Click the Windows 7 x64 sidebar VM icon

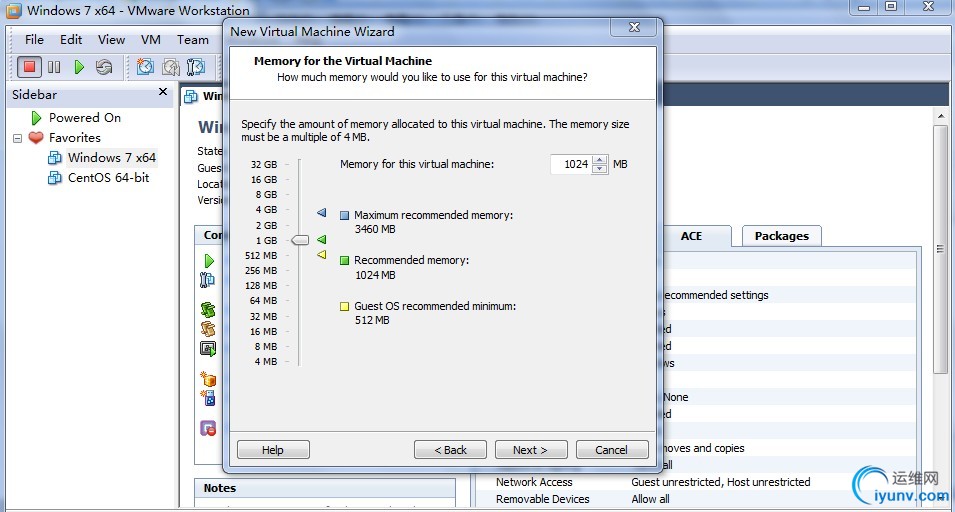[x=55, y=158]
